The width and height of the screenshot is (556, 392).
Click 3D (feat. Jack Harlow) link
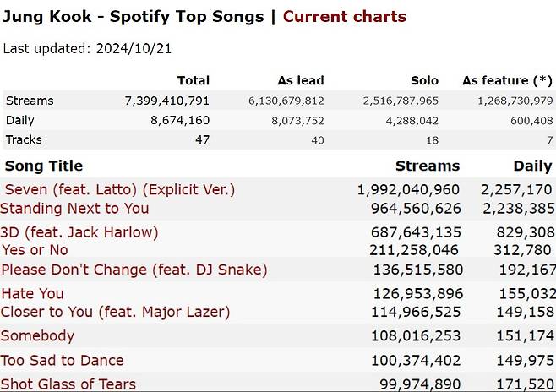click(79, 232)
